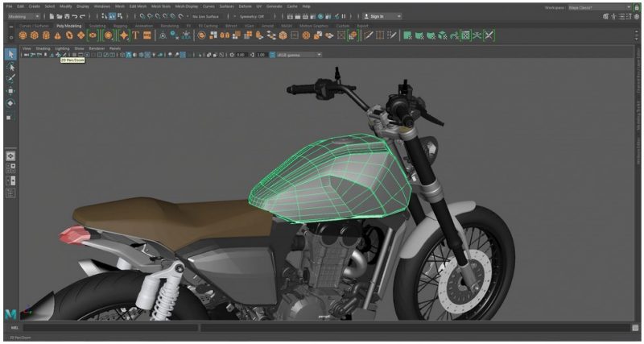Toggle Channel Box icon at top right

point(638,16)
